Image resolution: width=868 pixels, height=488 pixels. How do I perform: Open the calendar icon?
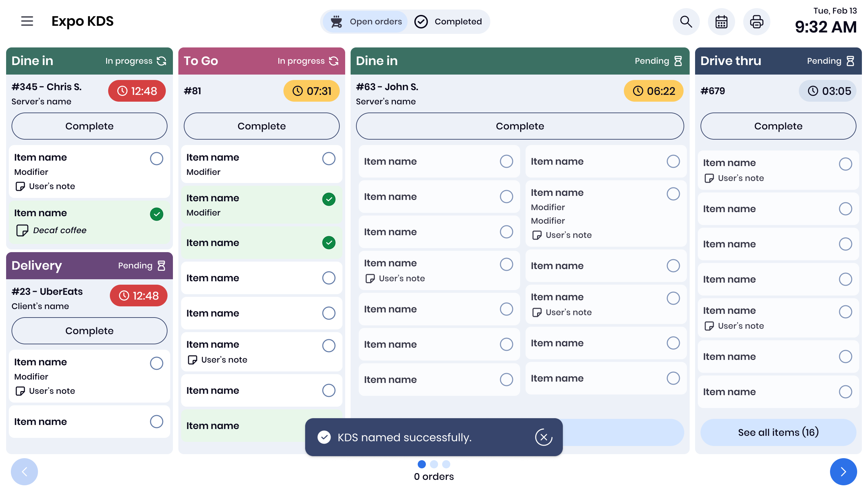pos(721,22)
